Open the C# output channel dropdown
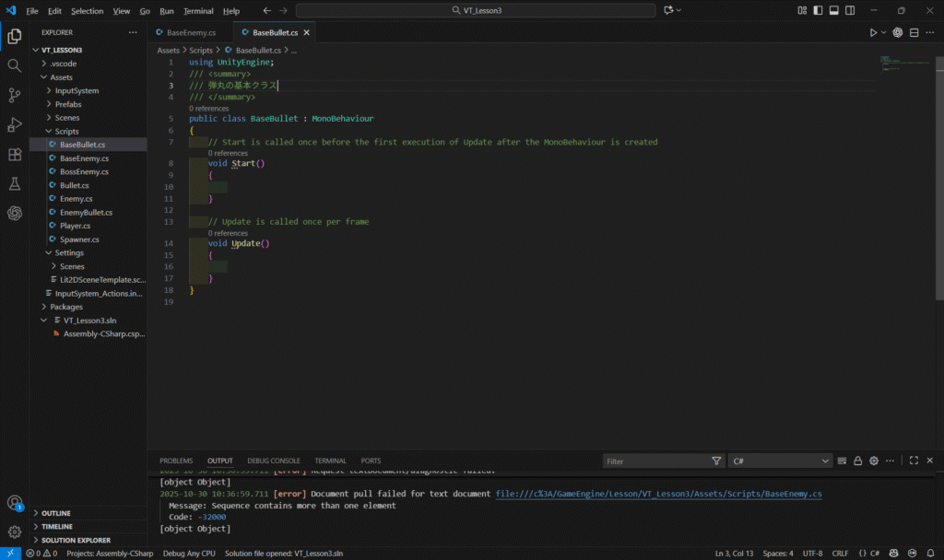Image resolution: width=944 pixels, height=560 pixels. click(780, 461)
